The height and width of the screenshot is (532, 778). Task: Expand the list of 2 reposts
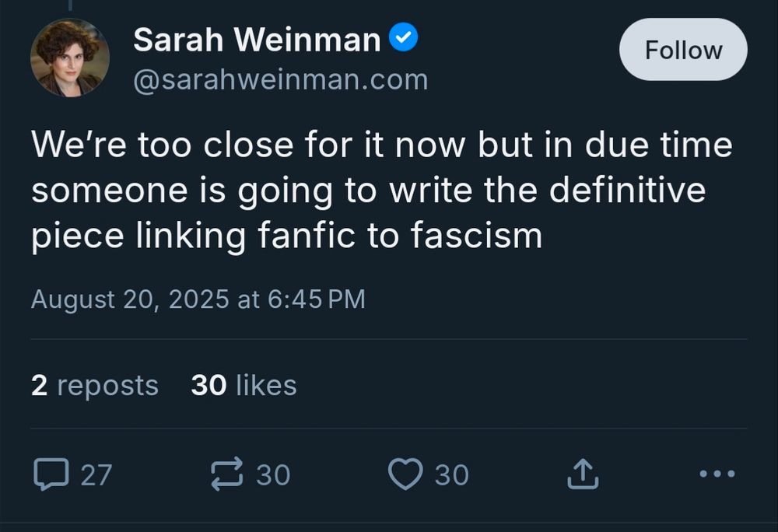tap(93, 385)
